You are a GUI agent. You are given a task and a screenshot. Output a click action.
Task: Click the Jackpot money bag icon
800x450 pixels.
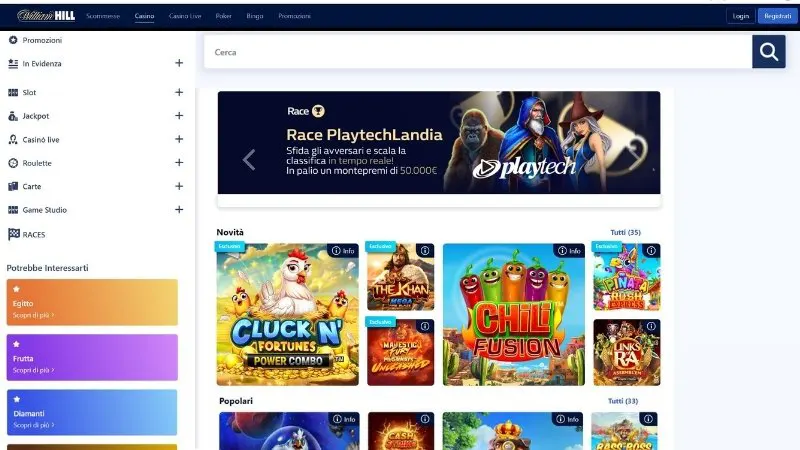click(x=13, y=116)
